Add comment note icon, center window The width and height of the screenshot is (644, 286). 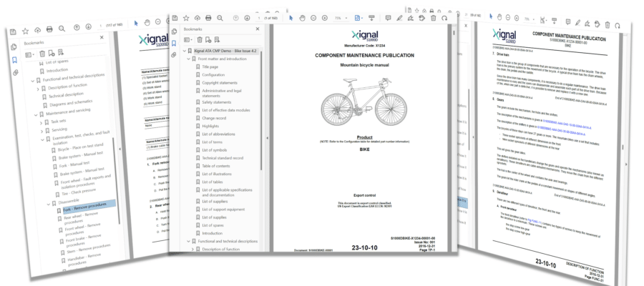[388, 18]
